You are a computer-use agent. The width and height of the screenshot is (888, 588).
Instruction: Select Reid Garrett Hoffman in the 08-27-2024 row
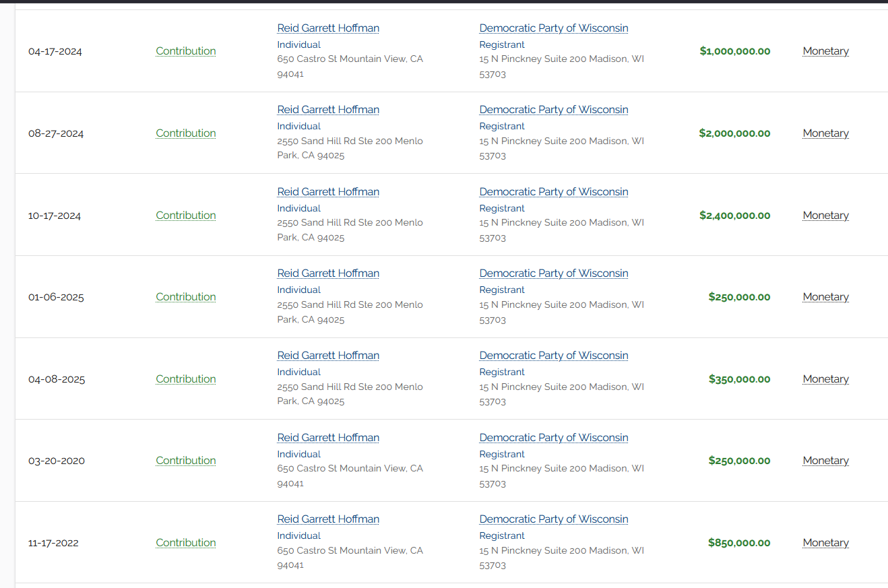[328, 110]
